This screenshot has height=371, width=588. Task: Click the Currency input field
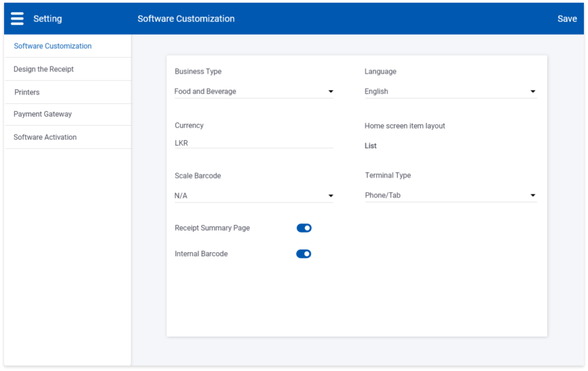tap(254, 143)
